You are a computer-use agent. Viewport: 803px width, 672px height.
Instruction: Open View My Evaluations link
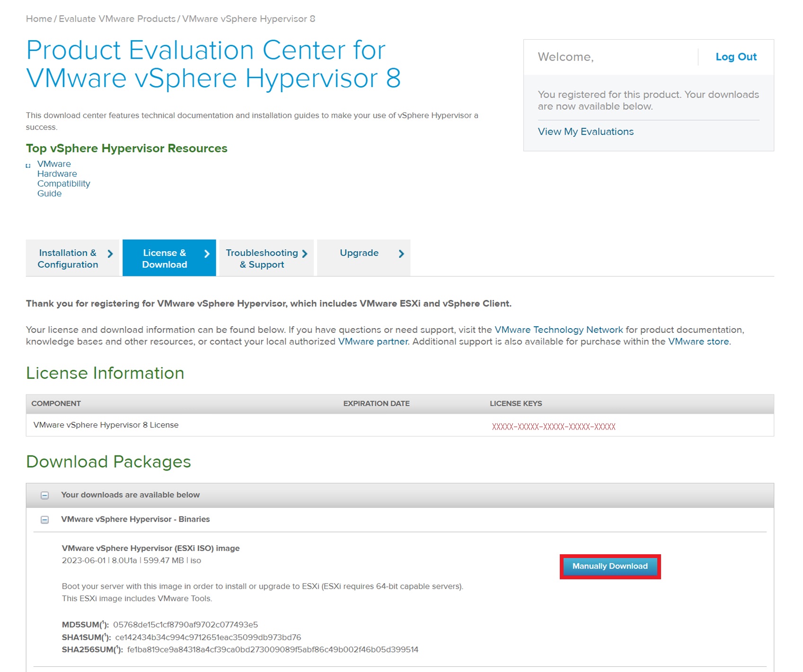point(585,131)
